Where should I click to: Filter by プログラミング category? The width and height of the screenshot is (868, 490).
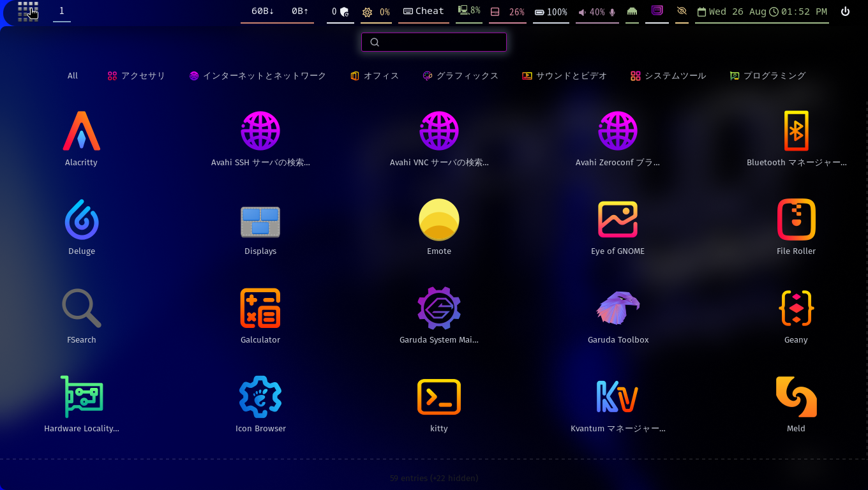768,75
